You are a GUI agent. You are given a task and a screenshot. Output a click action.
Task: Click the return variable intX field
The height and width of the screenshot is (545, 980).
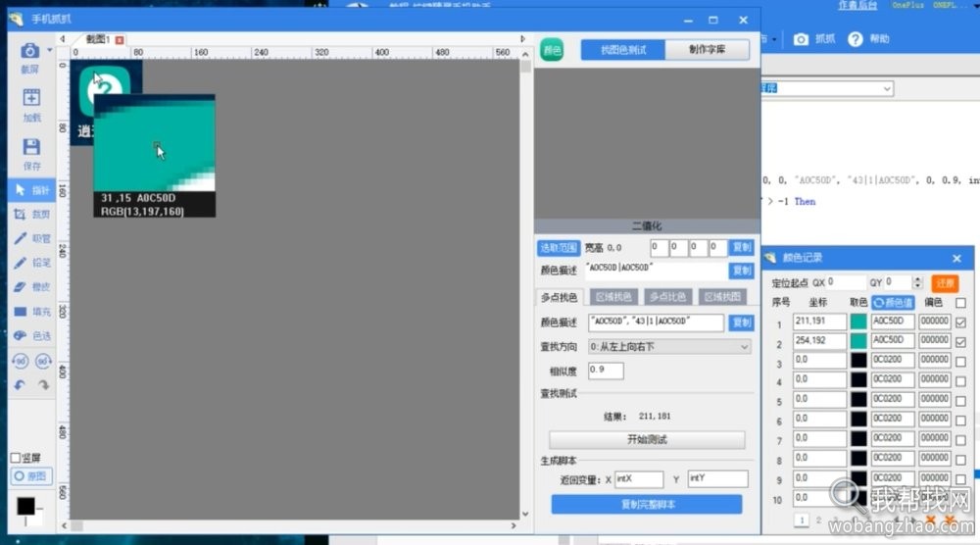coord(639,479)
